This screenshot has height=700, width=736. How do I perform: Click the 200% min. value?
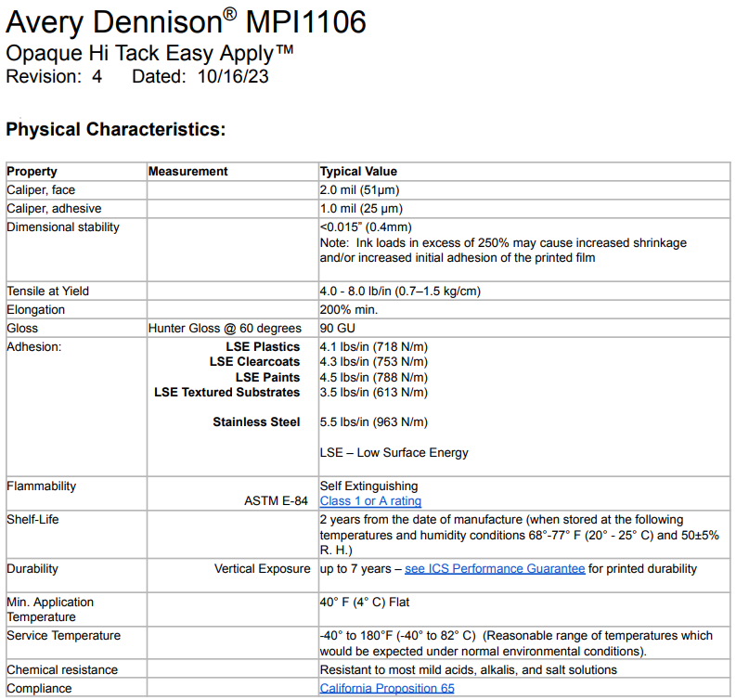click(349, 310)
